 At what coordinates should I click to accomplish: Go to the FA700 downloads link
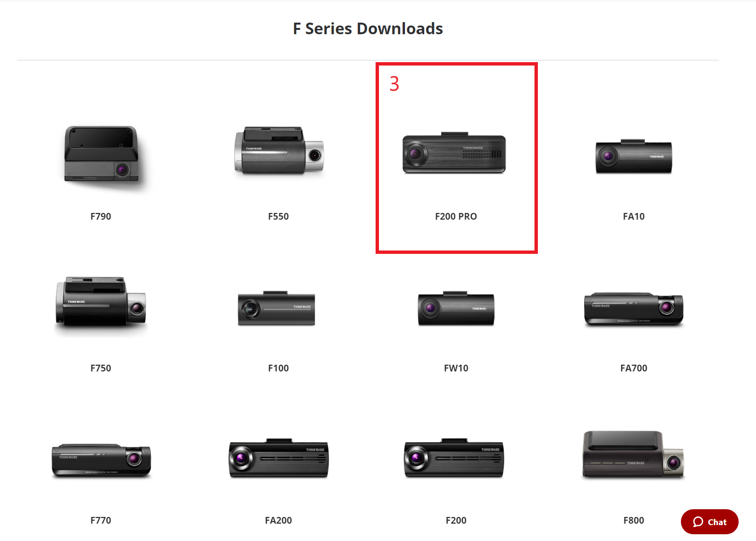click(634, 368)
